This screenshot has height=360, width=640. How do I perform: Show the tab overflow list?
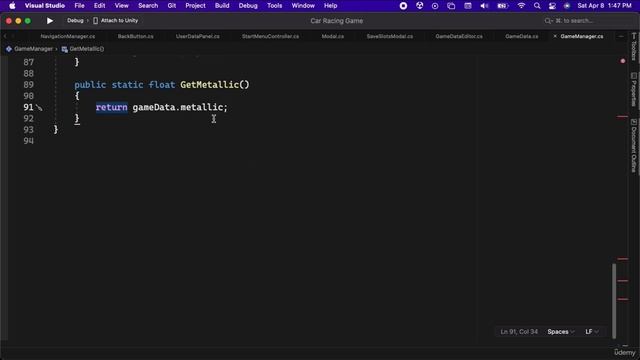[621, 36]
